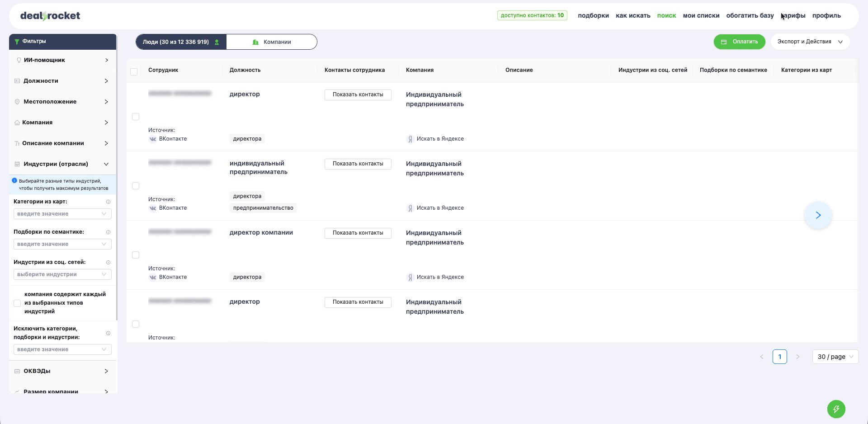Click the lightbulb icon beside ИИ-помощник
868x424 pixels.
point(19,60)
